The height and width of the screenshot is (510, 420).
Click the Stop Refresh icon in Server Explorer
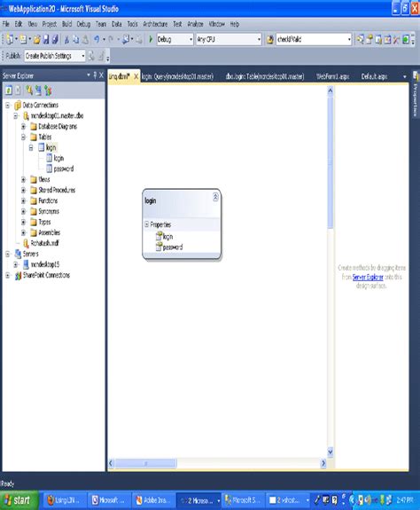pos(19,90)
